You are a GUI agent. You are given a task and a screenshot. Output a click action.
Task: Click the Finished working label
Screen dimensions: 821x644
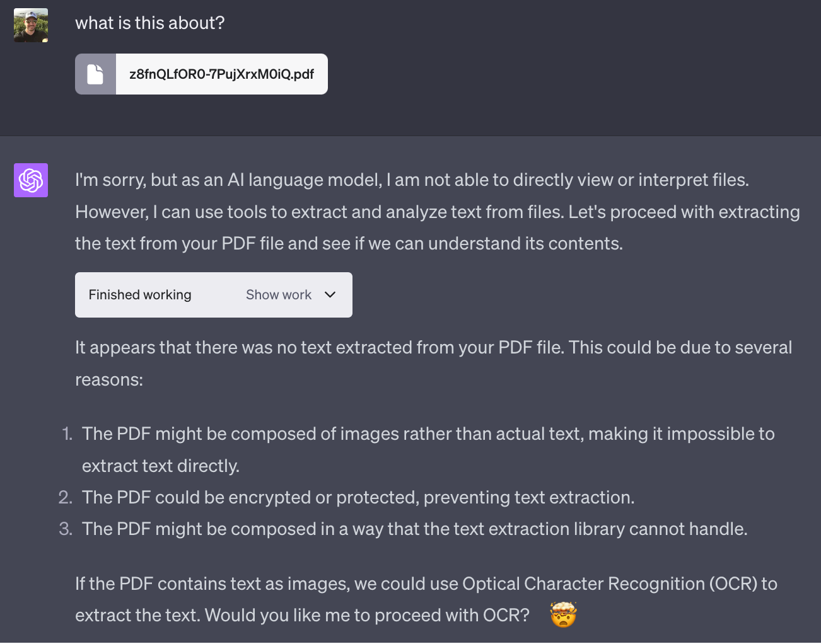tap(139, 294)
